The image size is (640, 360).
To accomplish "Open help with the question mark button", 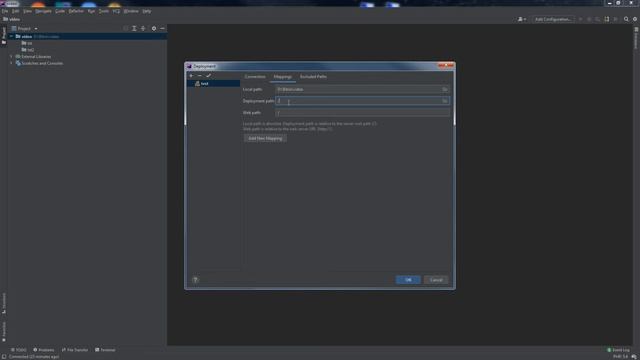I will [195, 280].
